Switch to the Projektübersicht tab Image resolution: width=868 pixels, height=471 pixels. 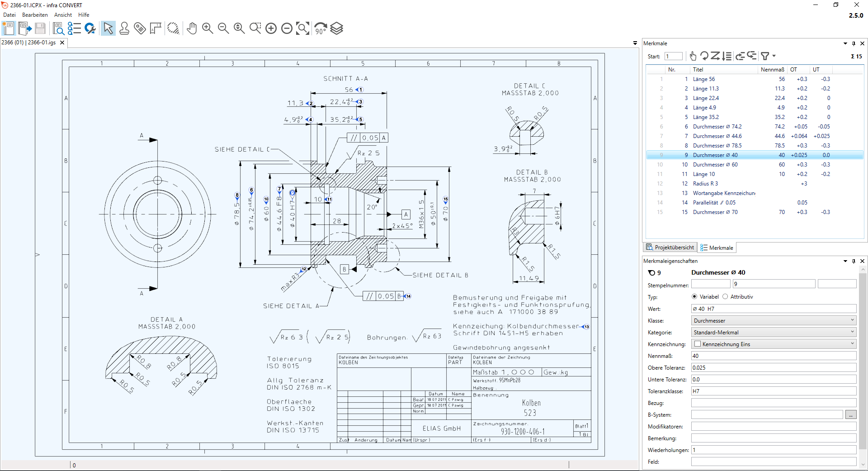(x=670, y=247)
